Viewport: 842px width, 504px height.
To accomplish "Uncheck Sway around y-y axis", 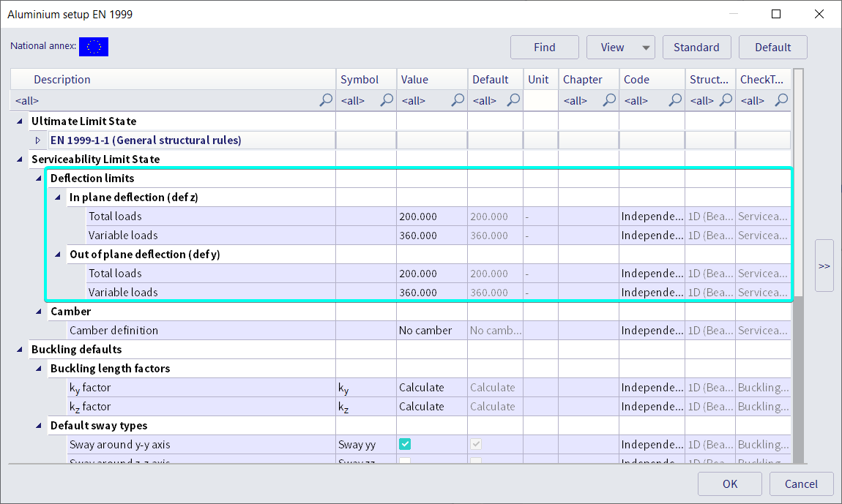I will coord(405,444).
